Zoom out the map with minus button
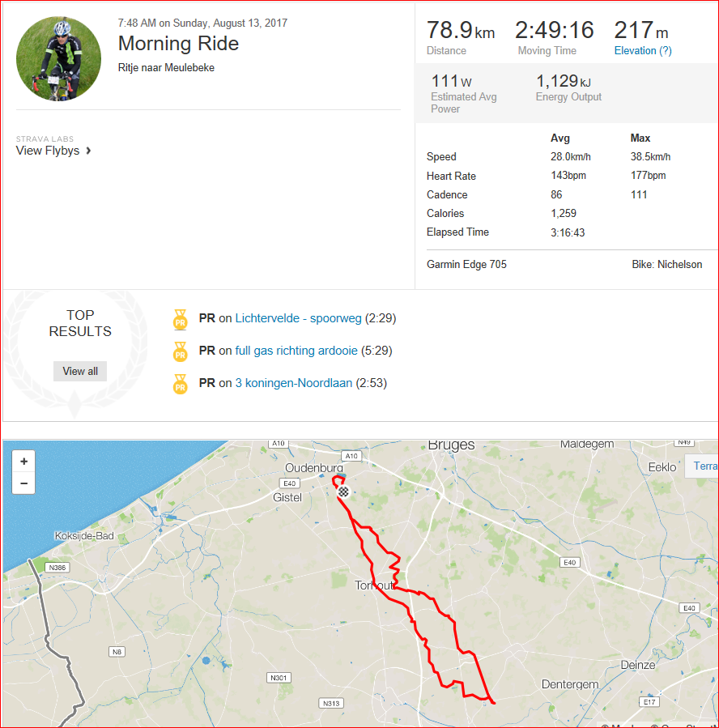The width and height of the screenshot is (719, 728). (x=23, y=483)
